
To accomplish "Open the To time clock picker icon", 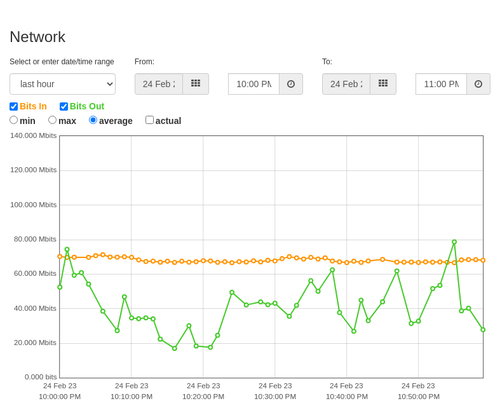I will click(478, 84).
